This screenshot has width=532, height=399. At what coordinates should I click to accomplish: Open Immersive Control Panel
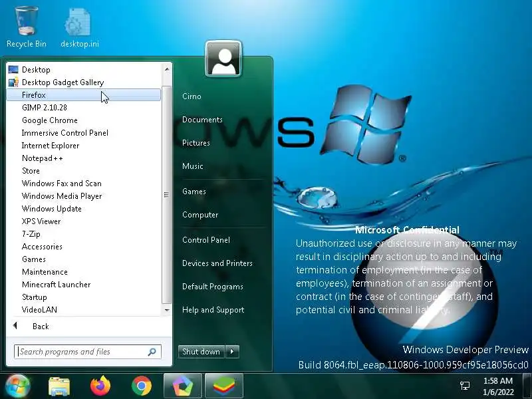point(83,132)
